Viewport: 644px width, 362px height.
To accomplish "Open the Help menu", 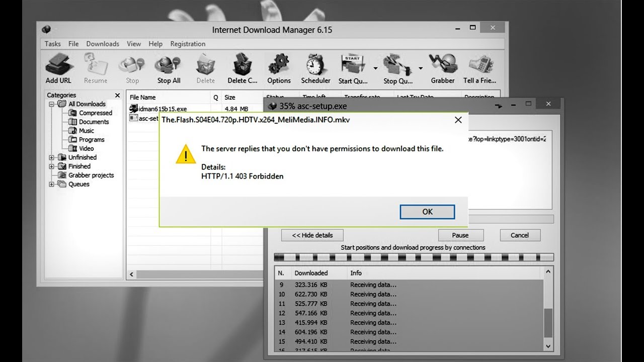I will (x=155, y=44).
